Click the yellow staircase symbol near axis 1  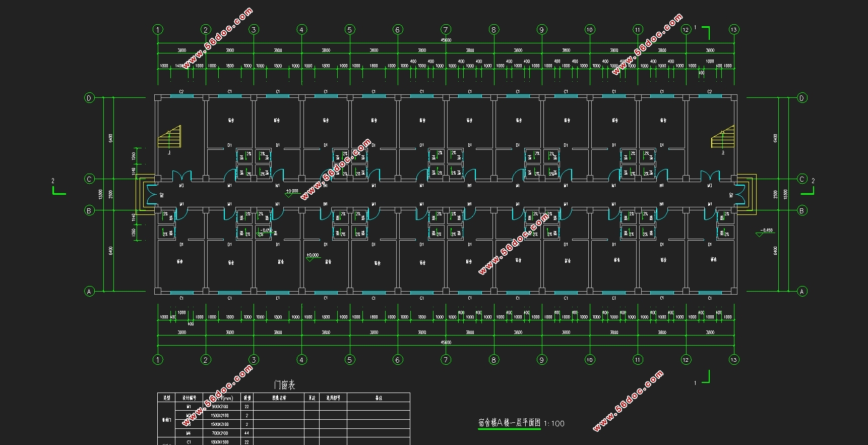(169, 137)
